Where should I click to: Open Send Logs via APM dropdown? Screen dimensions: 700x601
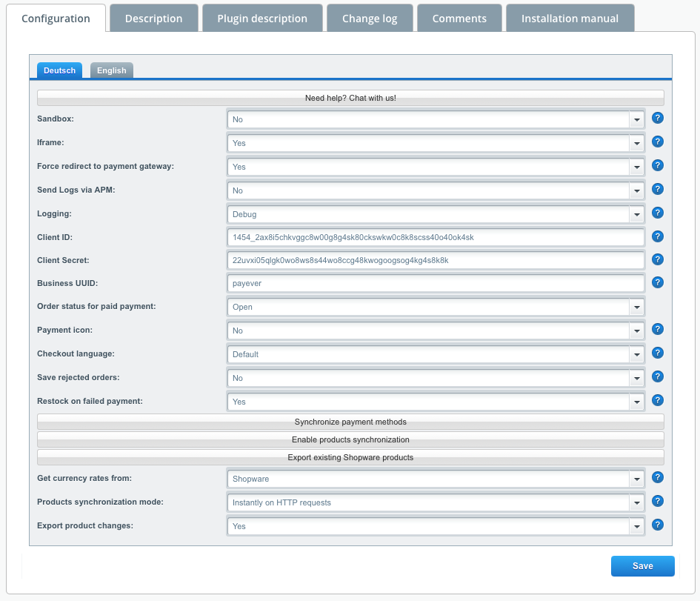point(636,190)
